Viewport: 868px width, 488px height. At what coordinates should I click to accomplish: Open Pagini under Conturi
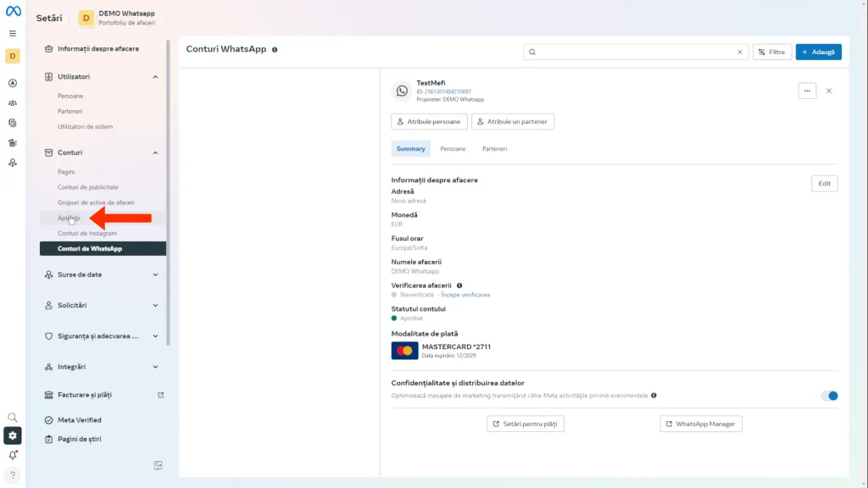(x=66, y=172)
